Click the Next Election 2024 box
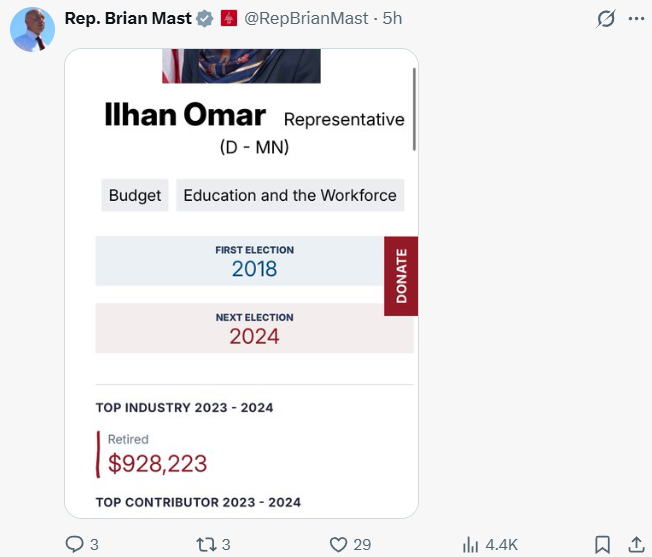The width and height of the screenshot is (652, 557). pos(254,328)
